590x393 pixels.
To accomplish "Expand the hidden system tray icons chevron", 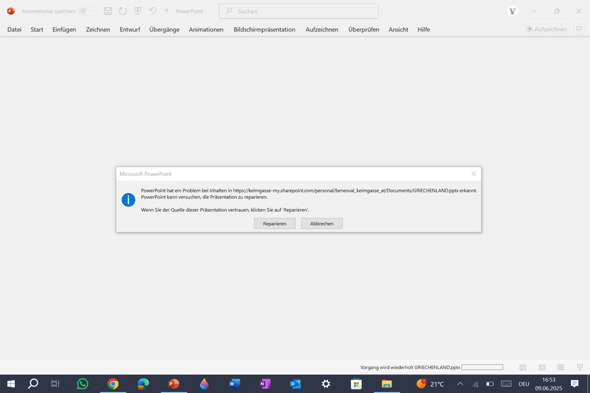I will click(x=460, y=384).
